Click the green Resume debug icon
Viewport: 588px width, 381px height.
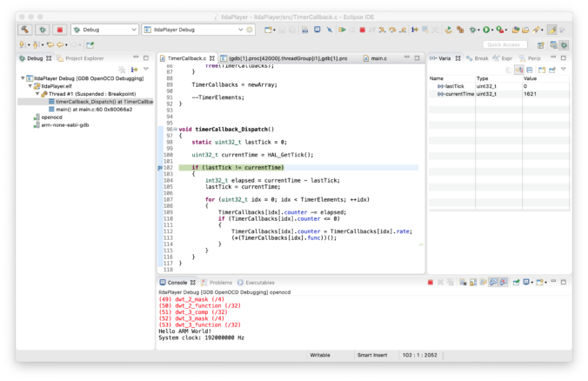(343, 30)
